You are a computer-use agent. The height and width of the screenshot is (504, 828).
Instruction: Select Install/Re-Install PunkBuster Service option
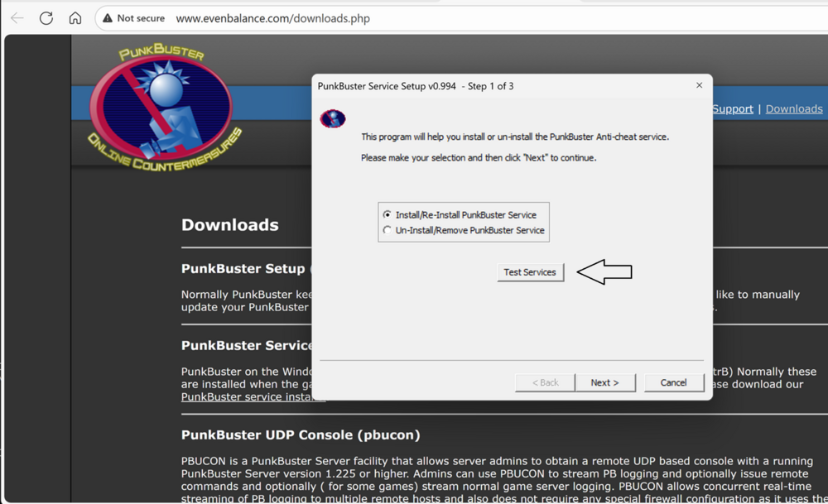tap(388, 215)
